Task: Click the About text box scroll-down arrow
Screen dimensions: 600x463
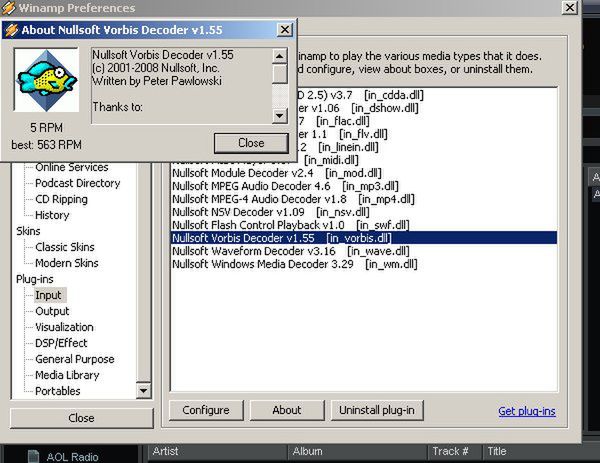Action: coord(280,115)
